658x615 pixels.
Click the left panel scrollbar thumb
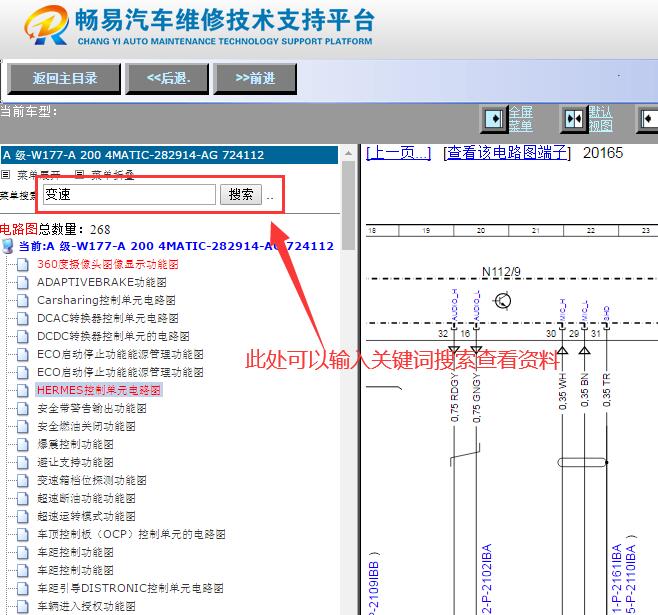click(x=348, y=206)
